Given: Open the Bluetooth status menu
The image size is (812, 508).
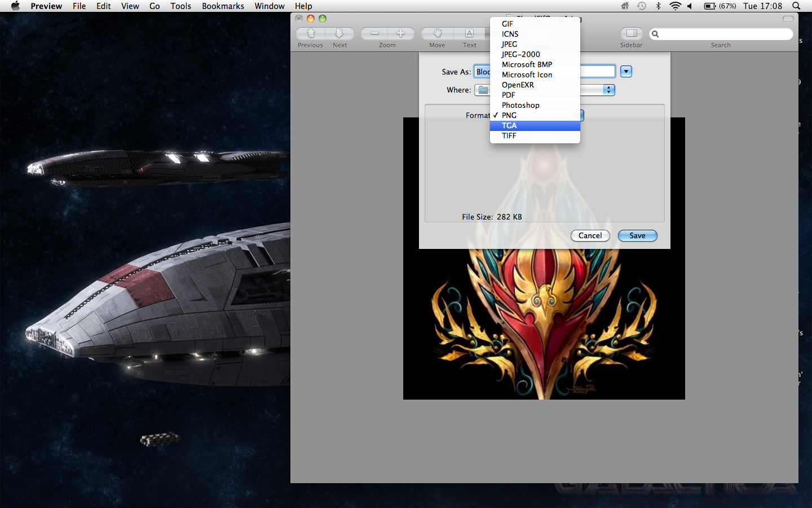Looking at the screenshot, I should coord(658,6).
